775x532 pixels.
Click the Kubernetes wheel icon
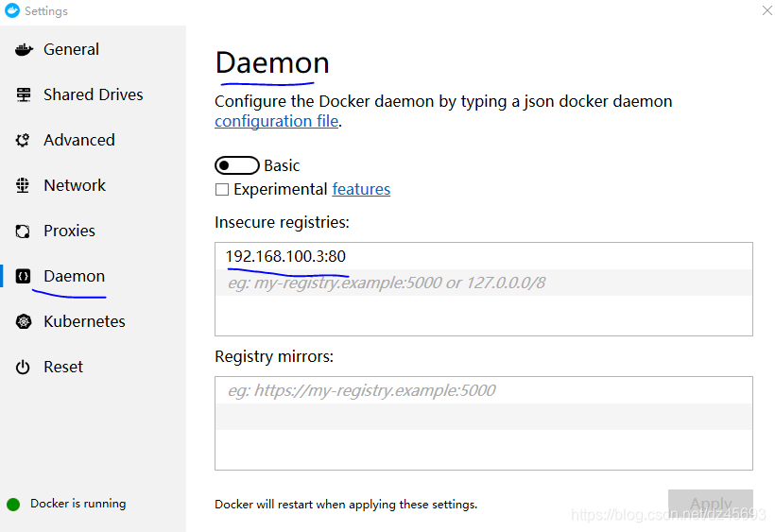point(24,321)
